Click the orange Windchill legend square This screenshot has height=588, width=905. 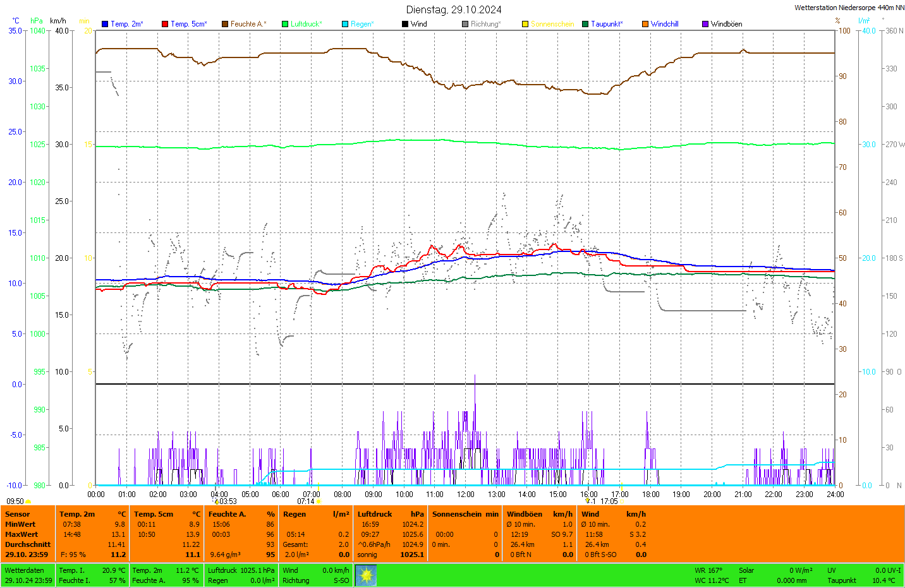coord(645,24)
